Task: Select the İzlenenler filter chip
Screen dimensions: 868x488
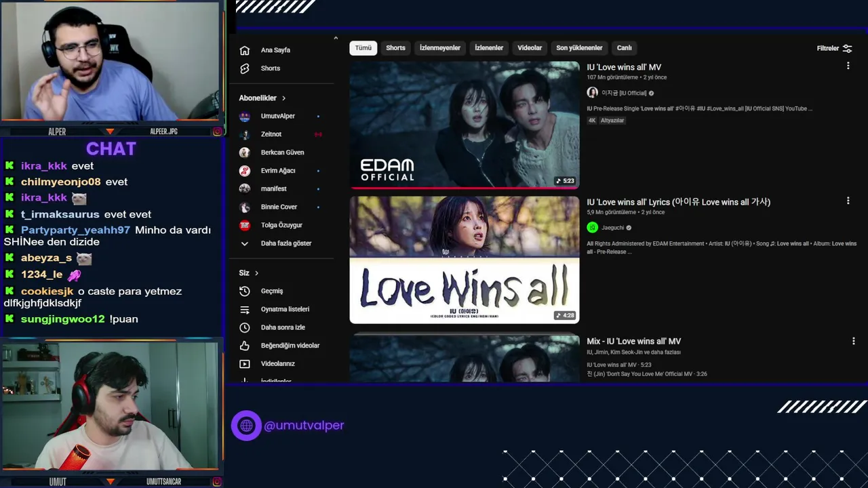Action: (489, 48)
